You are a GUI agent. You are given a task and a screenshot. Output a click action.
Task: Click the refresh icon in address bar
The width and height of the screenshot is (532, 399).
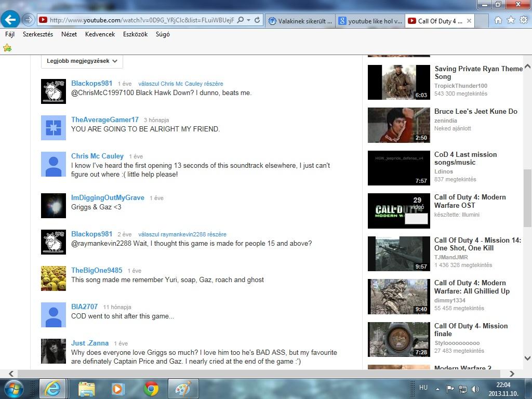257,20
